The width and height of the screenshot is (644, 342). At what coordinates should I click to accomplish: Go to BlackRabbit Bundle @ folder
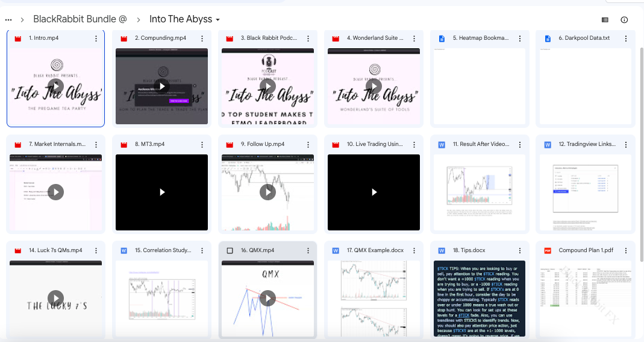[80, 19]
